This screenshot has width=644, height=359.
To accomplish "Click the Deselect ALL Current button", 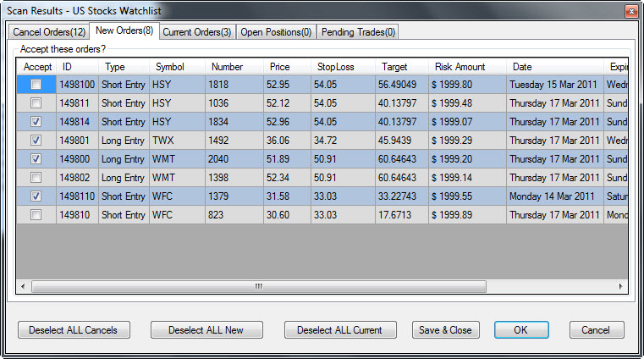I will click(340, 330).
